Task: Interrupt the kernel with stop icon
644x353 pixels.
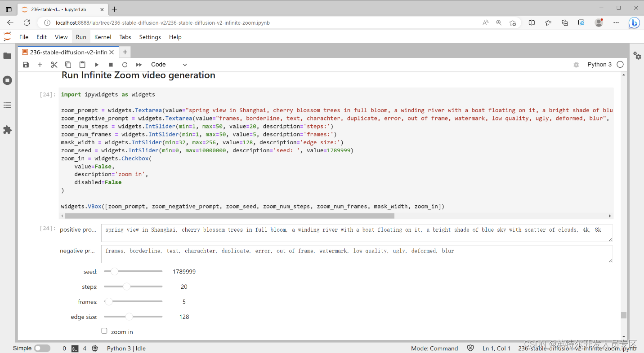Action: 111,65
